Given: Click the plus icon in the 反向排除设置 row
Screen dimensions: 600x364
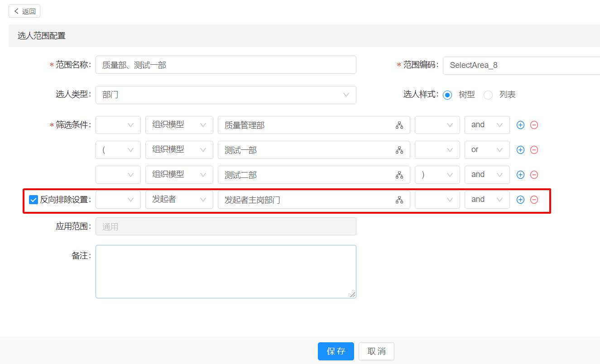Looking at the screenshot, I should point(520,200).
